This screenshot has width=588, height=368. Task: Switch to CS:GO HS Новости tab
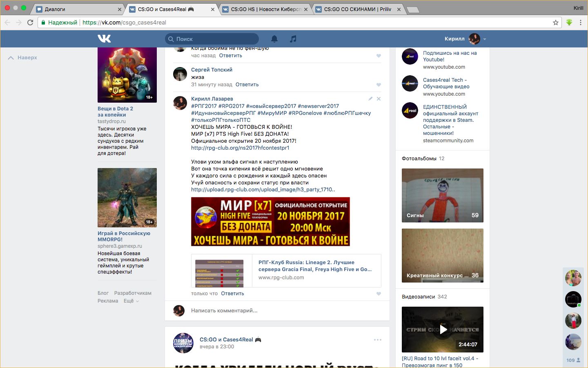tap(265, 9)
